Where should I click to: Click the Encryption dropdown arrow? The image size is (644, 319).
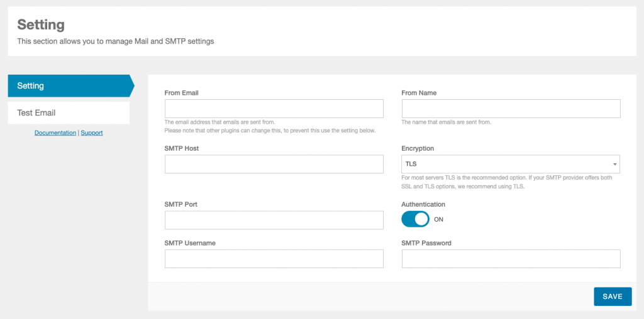[614, 165]
